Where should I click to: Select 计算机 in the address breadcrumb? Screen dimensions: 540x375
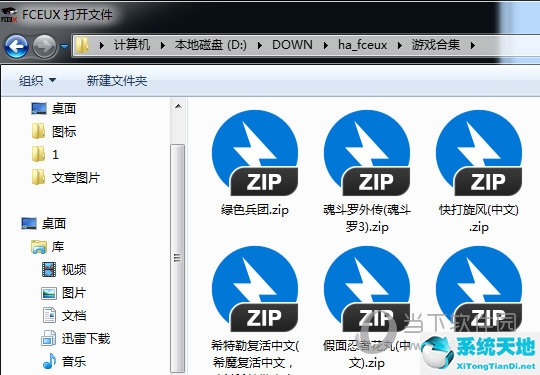(132, 45)
